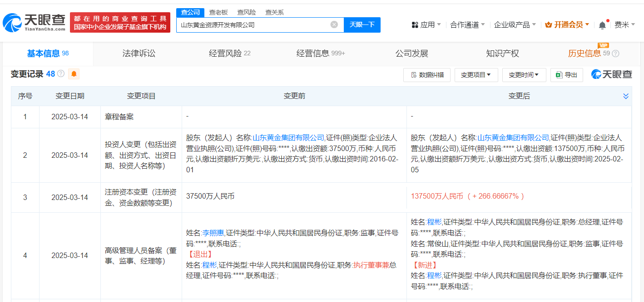Click the 变更后 column header
The image size is (644, 302).
[x=519, y=96]
